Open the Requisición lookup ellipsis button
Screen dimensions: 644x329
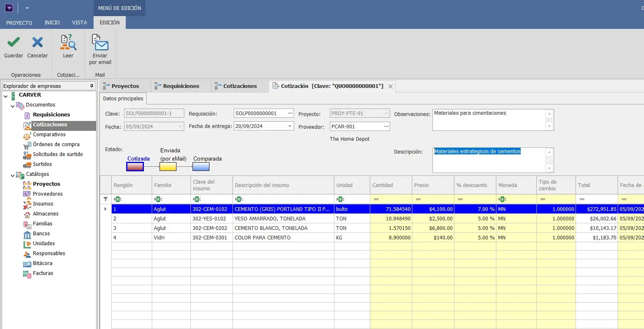[290, 113]
